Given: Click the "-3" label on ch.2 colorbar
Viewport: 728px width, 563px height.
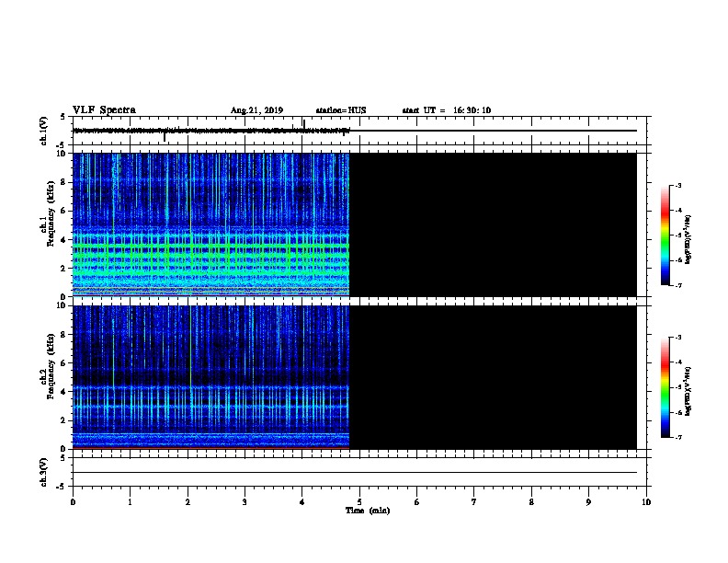Looking at the screenshot, I should click(677, 338).
